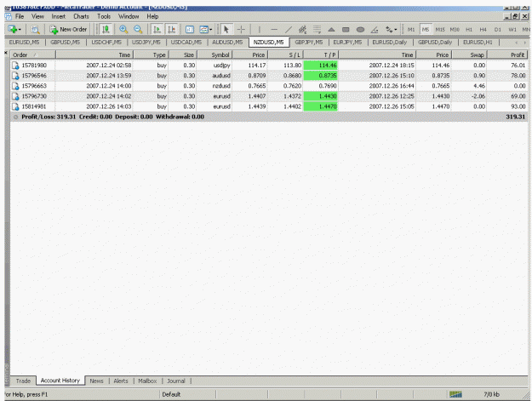Sort by the Order column header
Image resolution: width=532 pixels, height=401 pixels.
(x=33, y=54)
